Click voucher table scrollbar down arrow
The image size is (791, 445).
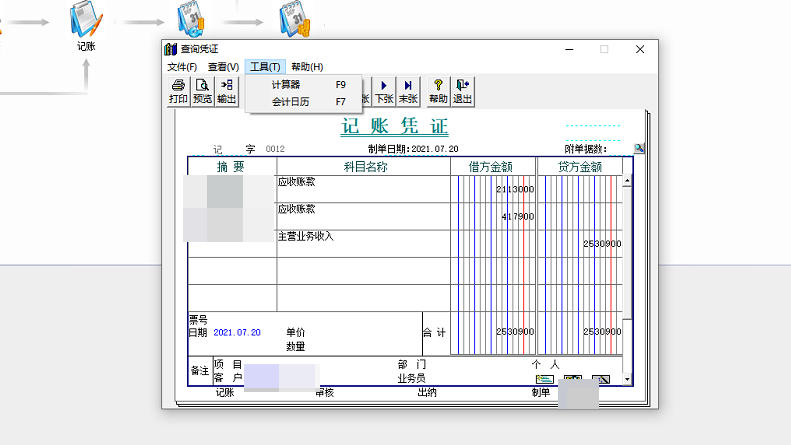(627, 379)
